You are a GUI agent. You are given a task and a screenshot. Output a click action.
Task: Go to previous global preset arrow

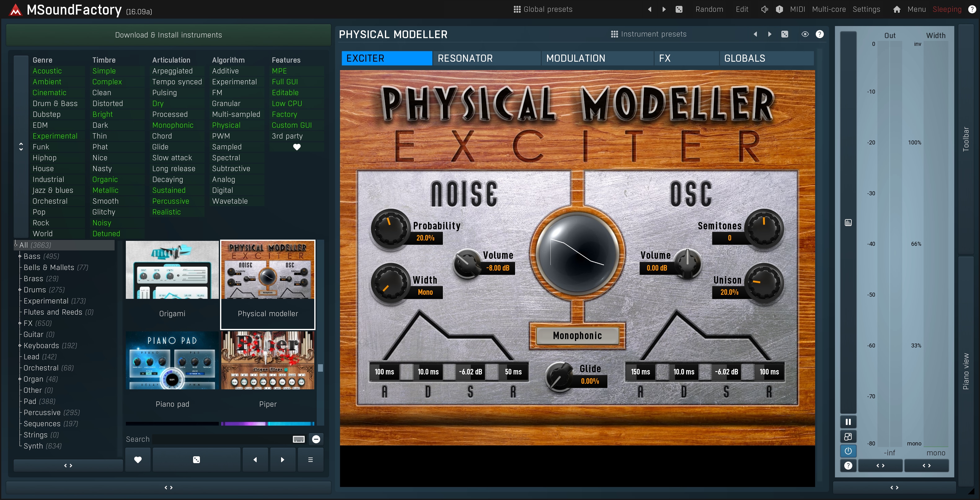pyautogui.click(x=650, y=9)
